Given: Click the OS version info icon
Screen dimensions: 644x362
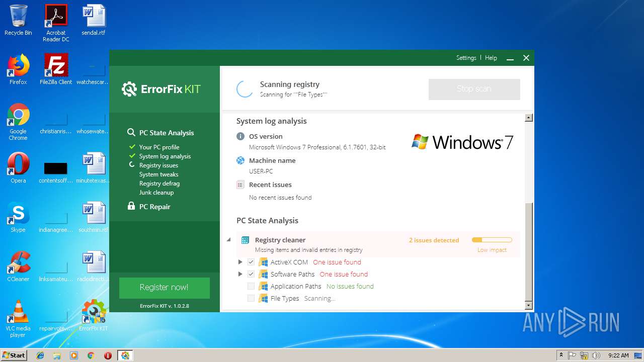Looking at the screenshot, I should (x=240, y=136).
